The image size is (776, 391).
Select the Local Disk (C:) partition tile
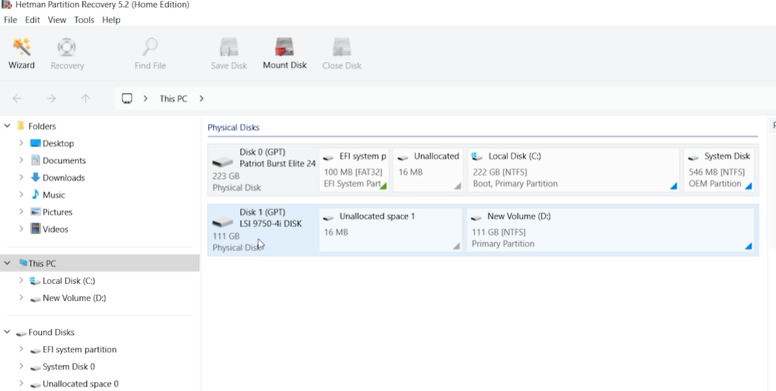pyautogui.click(x=574, y=170)
